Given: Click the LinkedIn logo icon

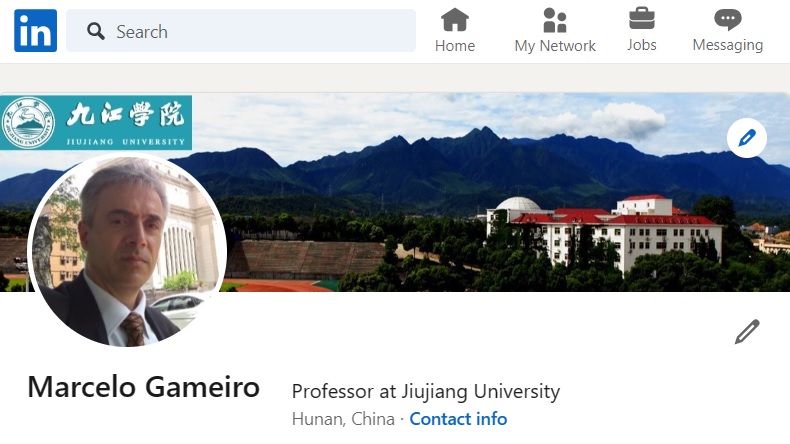Looking at the screenshot, I should coord(35,31).
